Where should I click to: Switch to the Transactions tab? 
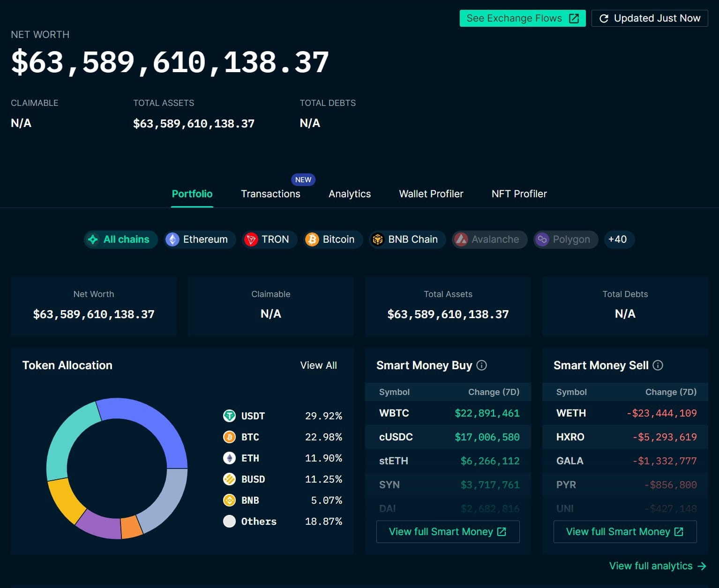pyautogui.click(x=270, y=194)
